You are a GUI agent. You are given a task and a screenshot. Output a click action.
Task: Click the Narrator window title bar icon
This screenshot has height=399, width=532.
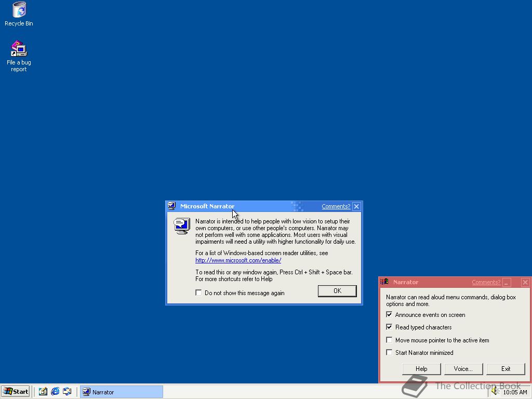(x=384, y=282)
